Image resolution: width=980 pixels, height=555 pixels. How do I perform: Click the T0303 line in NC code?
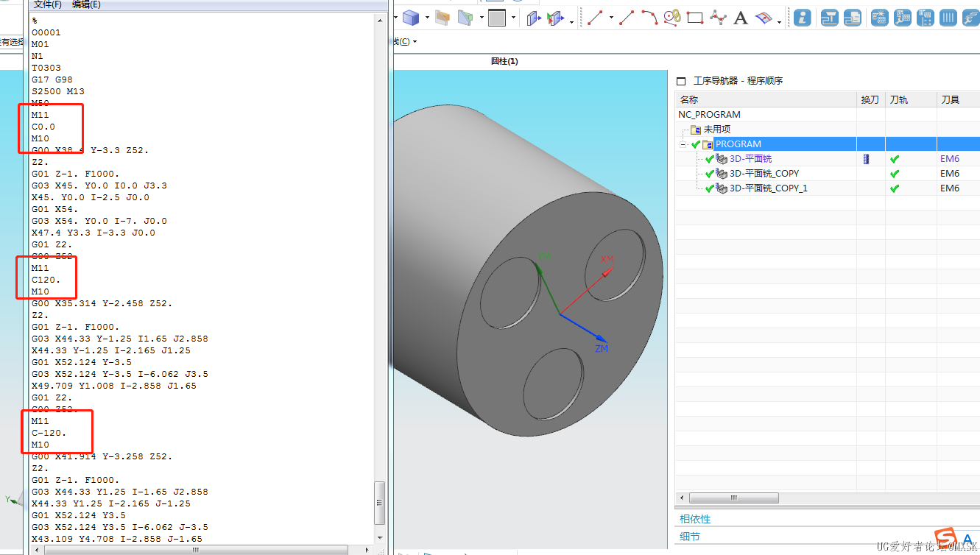pos(46,68)
